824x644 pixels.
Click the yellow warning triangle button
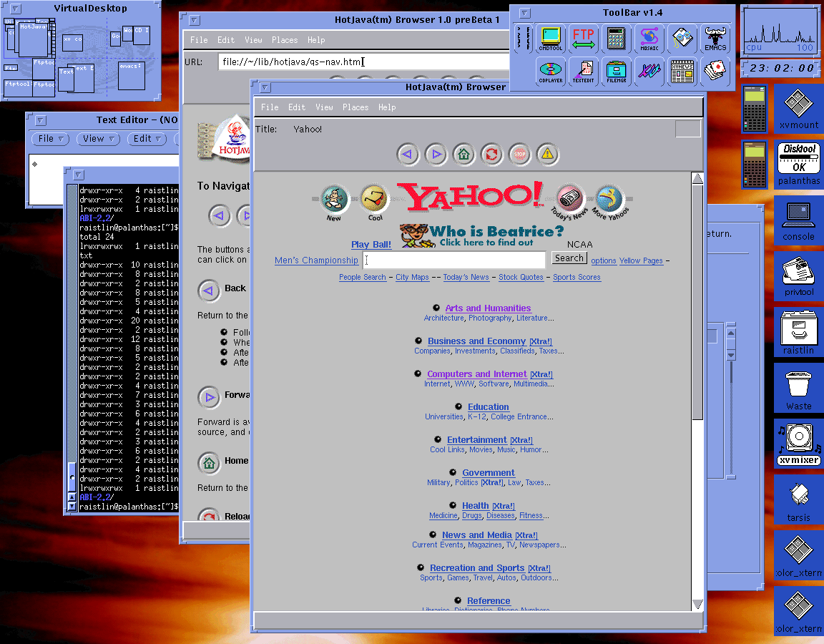click(x=548, y=155)
